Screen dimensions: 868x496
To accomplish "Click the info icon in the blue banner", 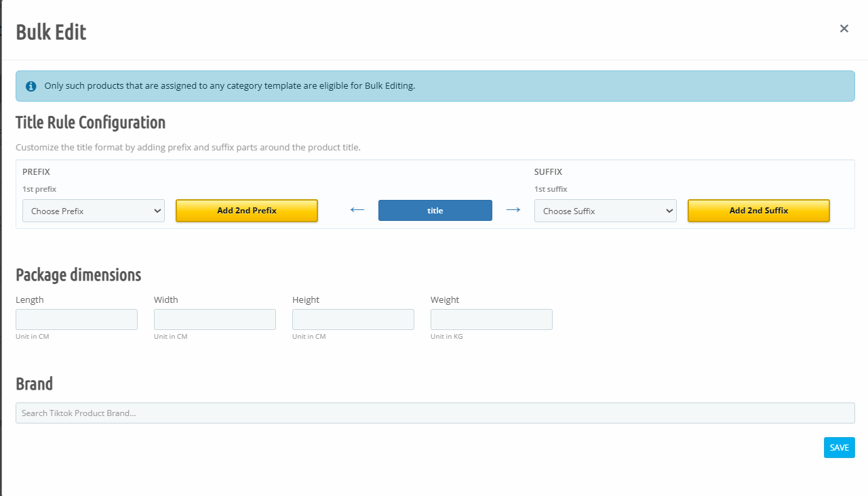I will click(x=31, y=87).
